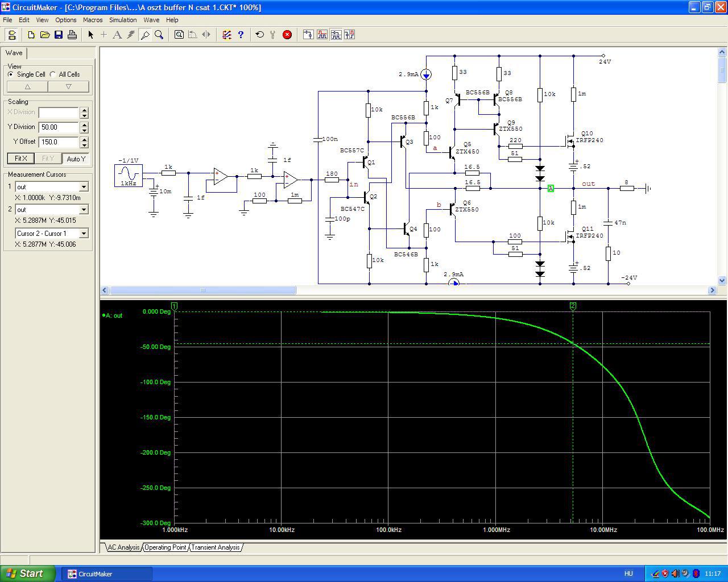
Task: Open the Simulation menu
Action: point(123,20)
